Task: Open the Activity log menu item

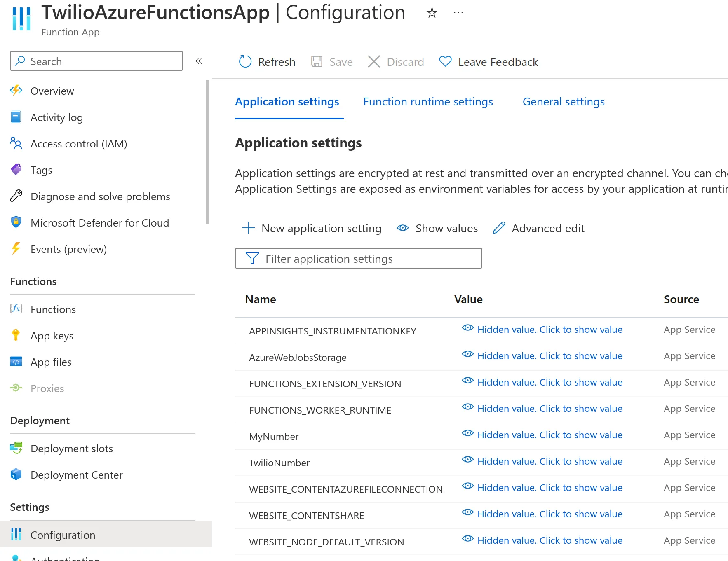Action: coord(56,117)
